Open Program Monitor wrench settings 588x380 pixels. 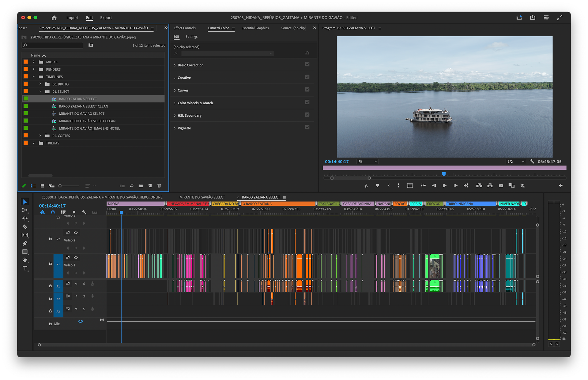532,162
